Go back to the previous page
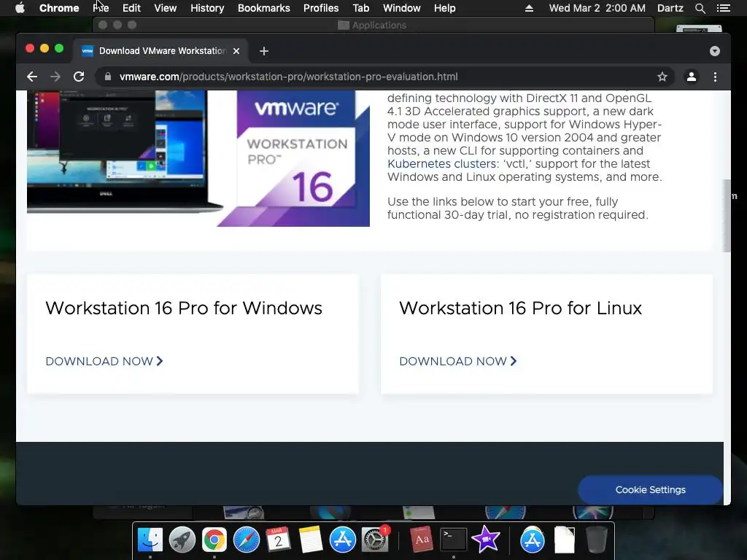Viewport: 747px width, 560px height. pos(32,77)
